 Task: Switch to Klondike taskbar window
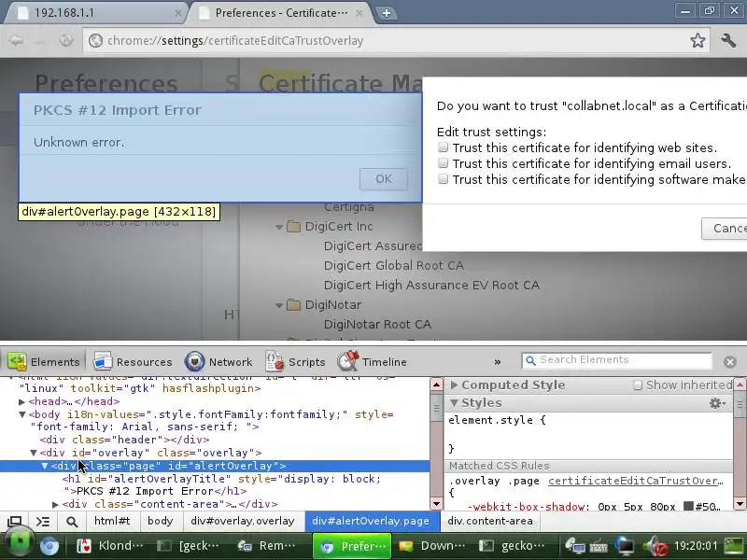110,546
